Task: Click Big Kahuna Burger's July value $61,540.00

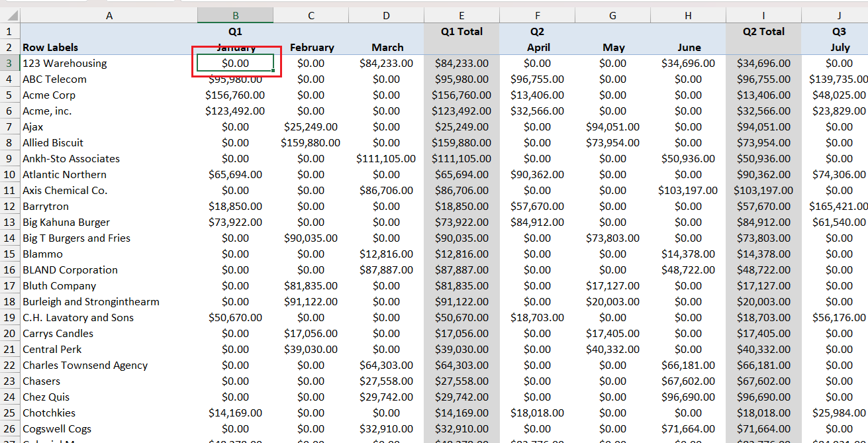Action: (839, 222)
